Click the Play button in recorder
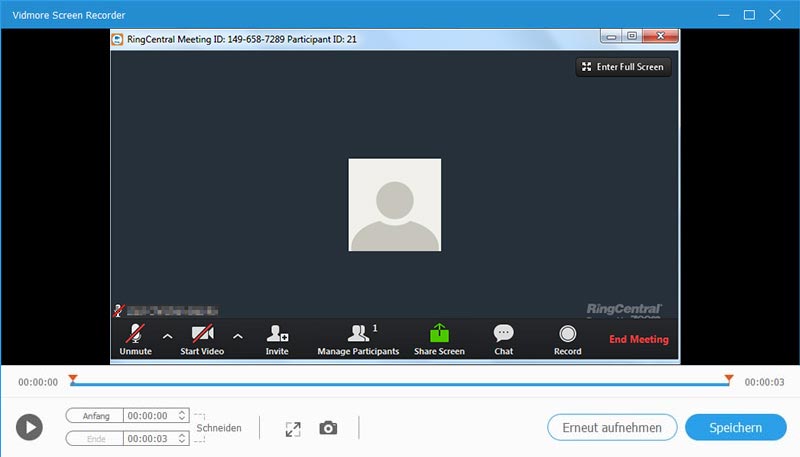 coord(29,428)
